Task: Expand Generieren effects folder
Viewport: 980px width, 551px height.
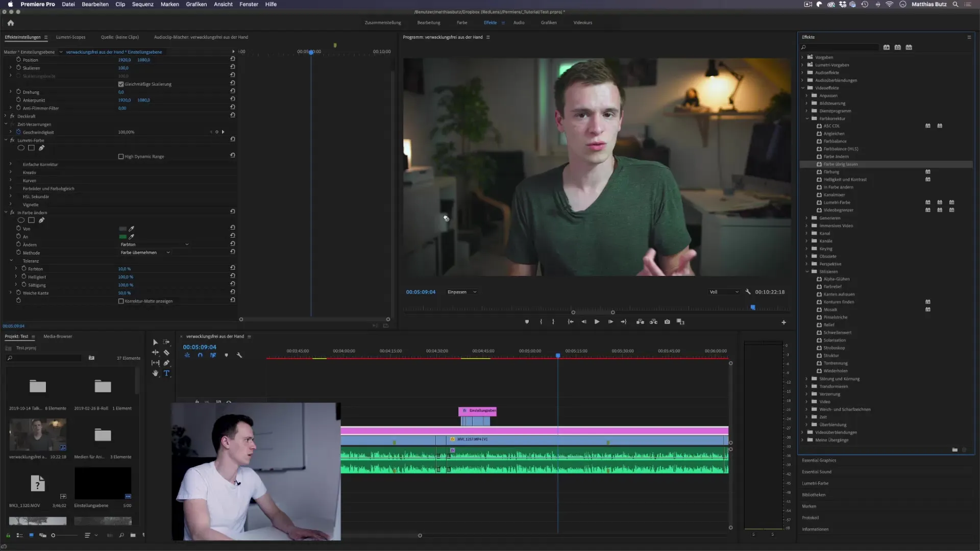Action: pyautogui.click(x=807, y=218)
